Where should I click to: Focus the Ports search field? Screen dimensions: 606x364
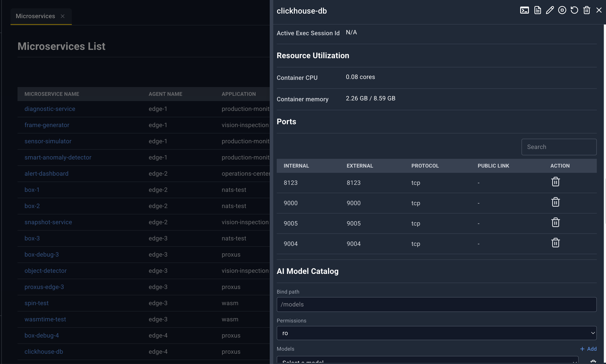(x=559, y=147)
